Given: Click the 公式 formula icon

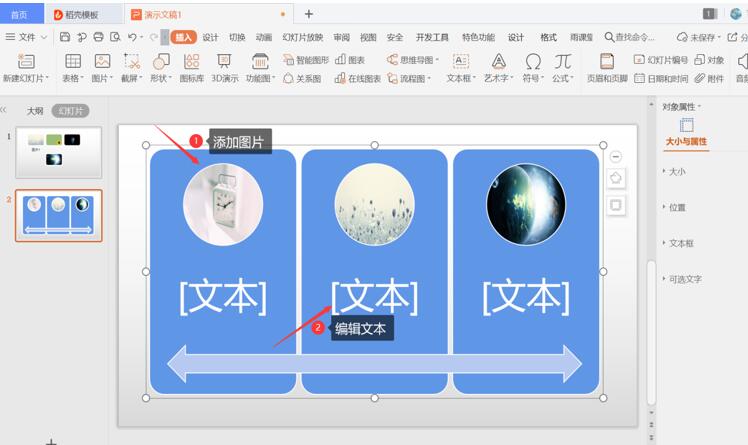Looking at the screenshot, I should [x=563, y=61].
